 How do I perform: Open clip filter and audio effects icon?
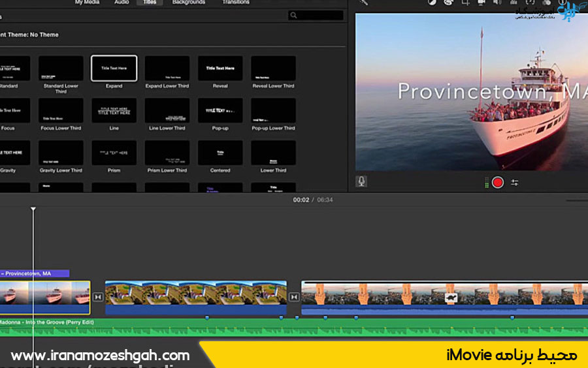coord(546,2)
